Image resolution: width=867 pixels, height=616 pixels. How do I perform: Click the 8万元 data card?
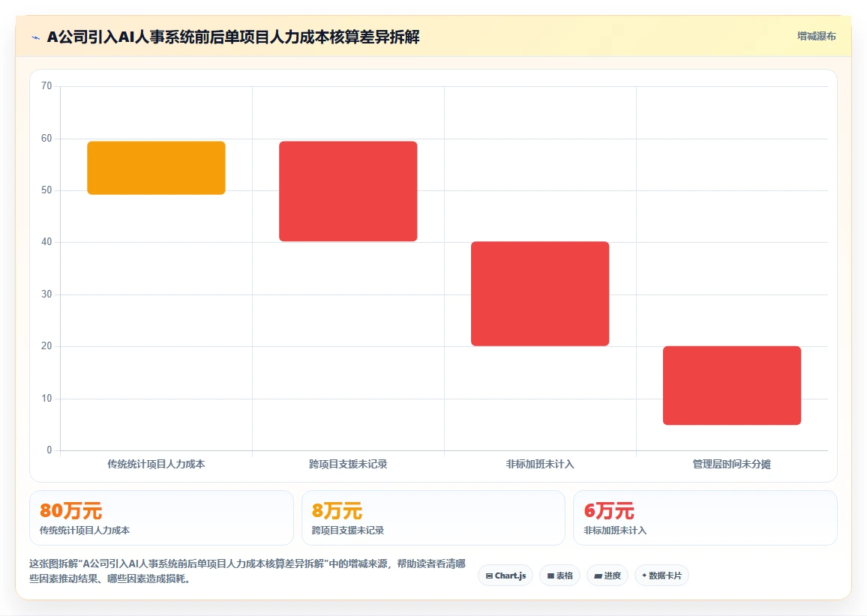click(x=433, y=518)
